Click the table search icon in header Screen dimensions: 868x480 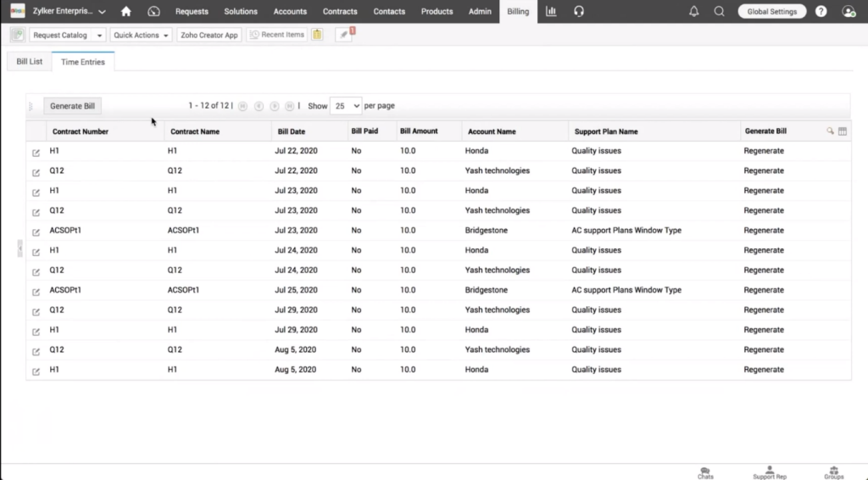(831, 131)
